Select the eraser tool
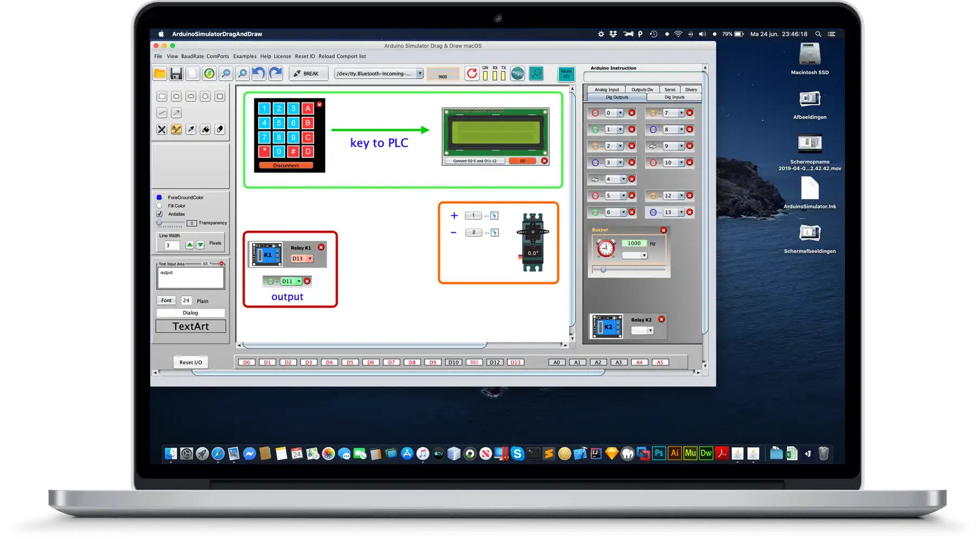The image size is (980, 539). pos(220,129)
